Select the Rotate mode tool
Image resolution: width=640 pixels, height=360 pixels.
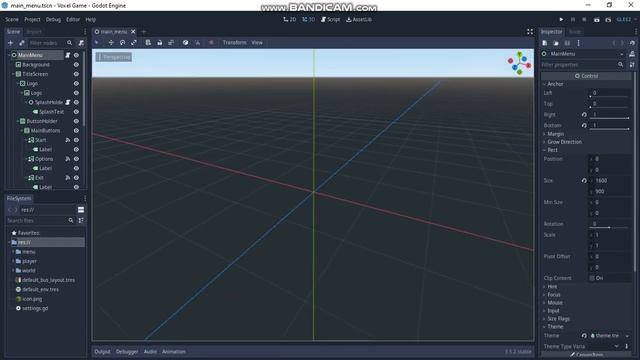point(122,42)
